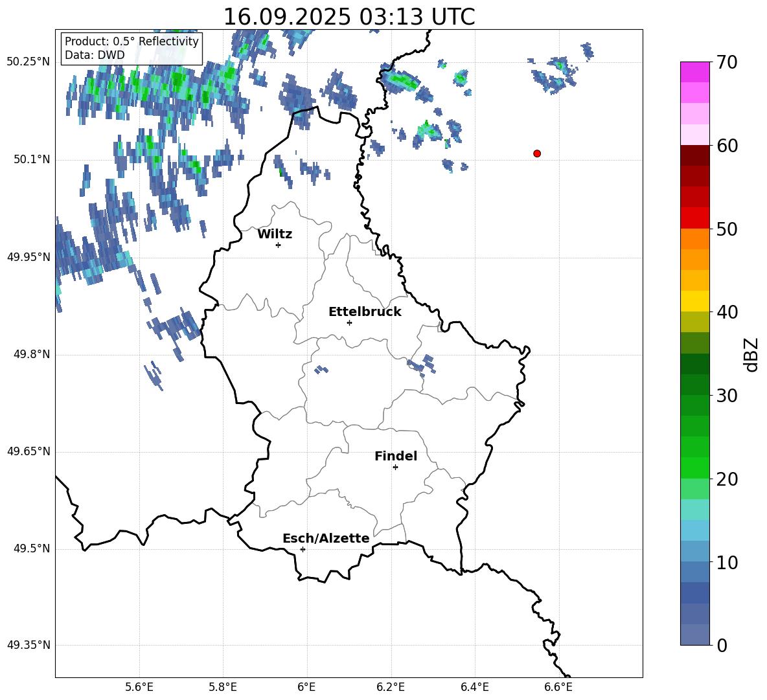Select the Wiltz city label
The image size is (767, 700).
(275, 234)
